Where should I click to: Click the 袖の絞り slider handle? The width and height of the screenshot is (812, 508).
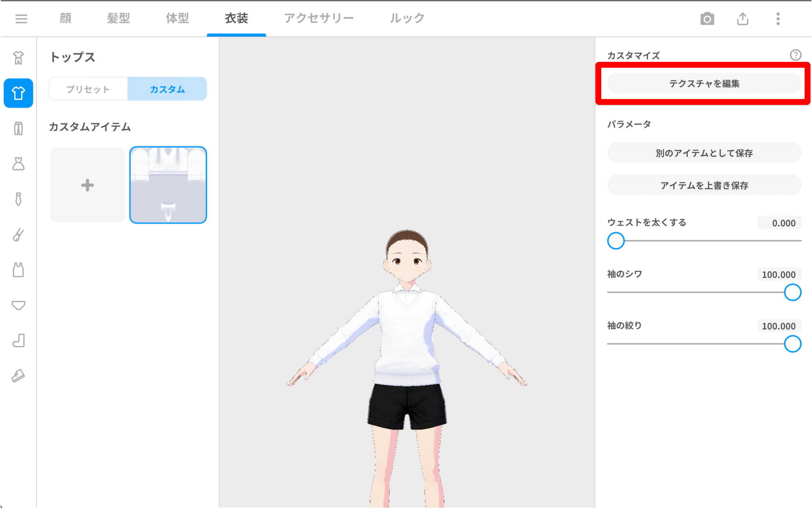(792, 344)
